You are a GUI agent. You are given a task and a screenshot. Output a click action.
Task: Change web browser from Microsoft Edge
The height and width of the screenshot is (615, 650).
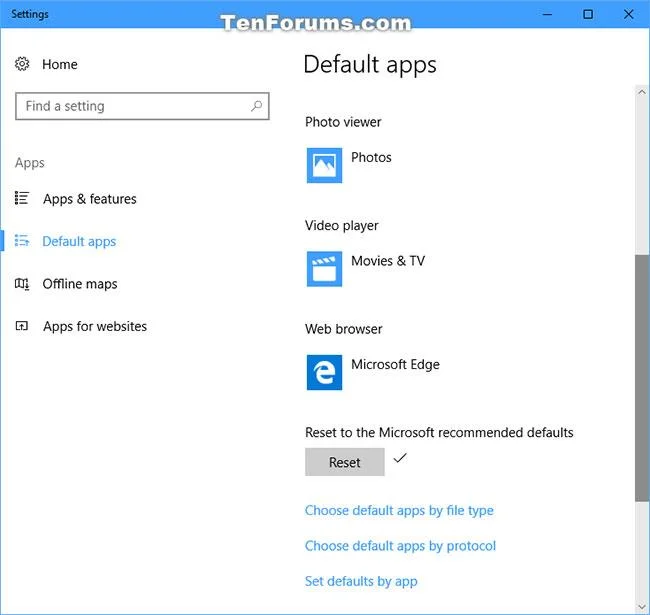(x=395, y=365)
